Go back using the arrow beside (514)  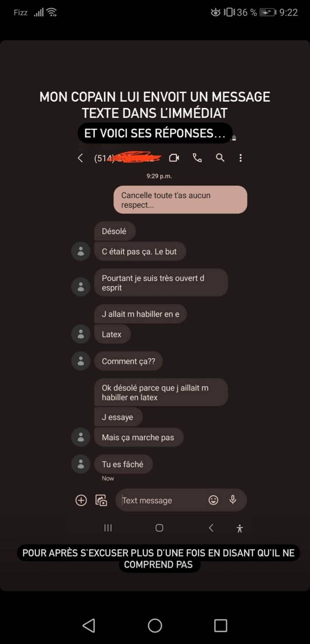[81, 158]
